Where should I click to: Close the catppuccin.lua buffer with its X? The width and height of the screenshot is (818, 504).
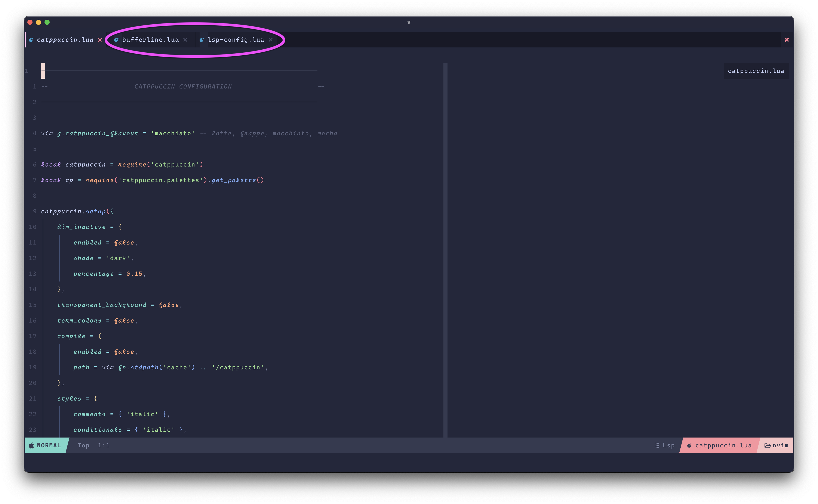click(x=100, y=40)
